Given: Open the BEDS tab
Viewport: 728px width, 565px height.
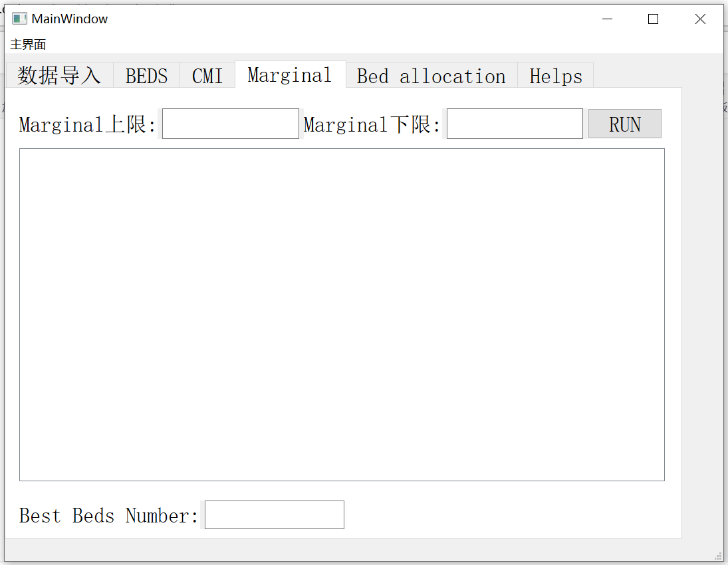Looking at the screenshot, I should point(146,75).
